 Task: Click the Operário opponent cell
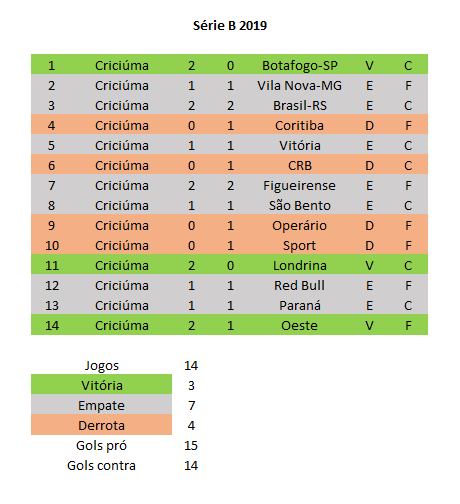(299, 226)
